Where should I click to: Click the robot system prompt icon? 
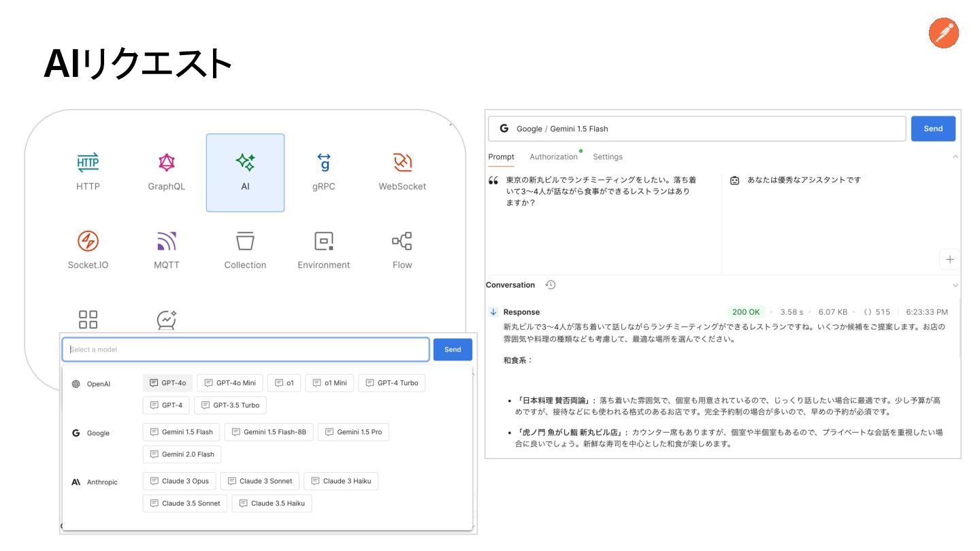click(734, 180)
